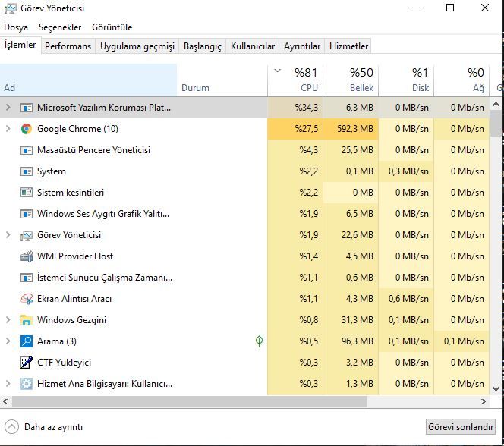Screen dimensions: 504x446
Task: Switch to the Hizmetler tab
Action: pos(348,46)
